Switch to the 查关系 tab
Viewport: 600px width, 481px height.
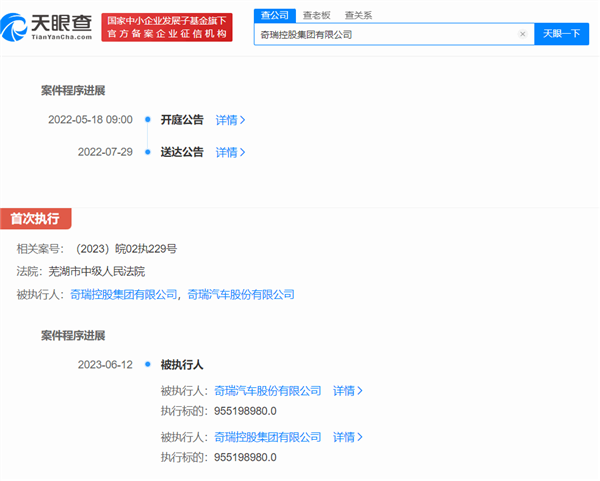pos(358,15)
